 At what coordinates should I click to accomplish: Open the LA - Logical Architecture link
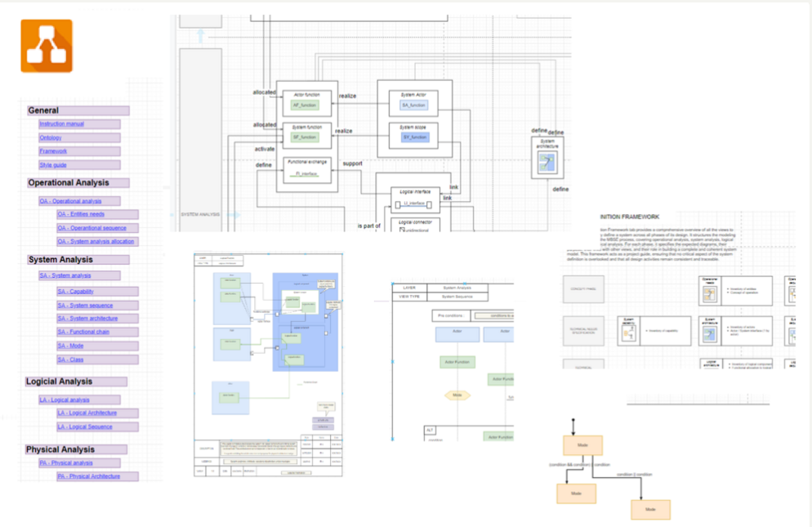(x=87, y=413)
